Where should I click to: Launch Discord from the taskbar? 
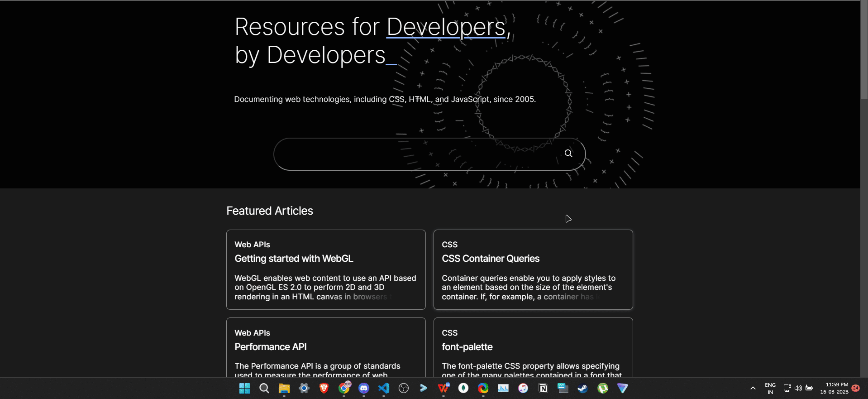[x=364, y=388]
